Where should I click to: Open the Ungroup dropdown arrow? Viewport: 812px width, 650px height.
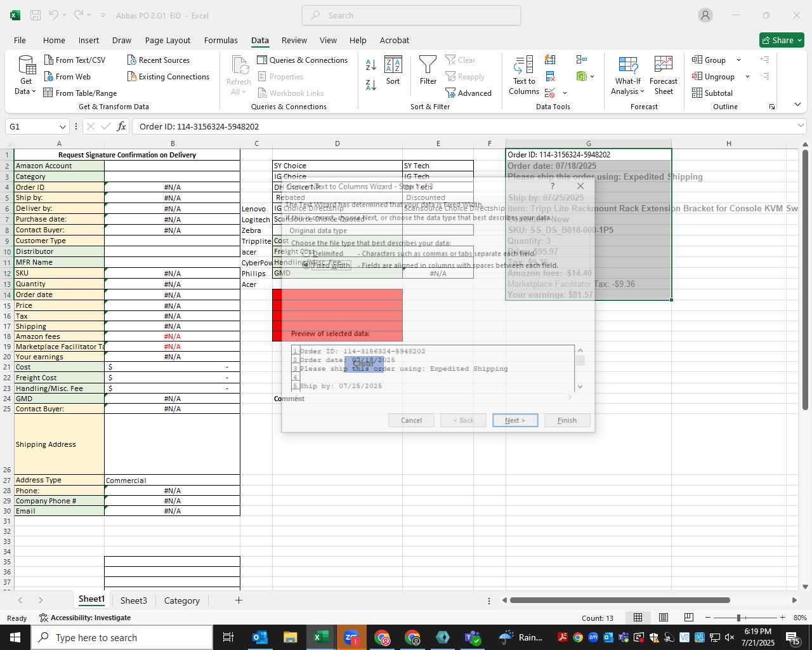click(747, 76)
